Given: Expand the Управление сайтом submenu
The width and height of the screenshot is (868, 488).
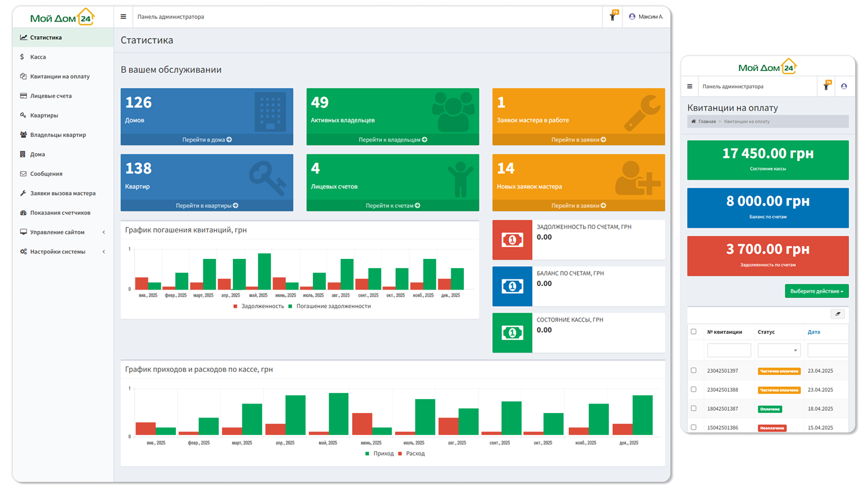Looking at the screenshot, I should 57,232.
